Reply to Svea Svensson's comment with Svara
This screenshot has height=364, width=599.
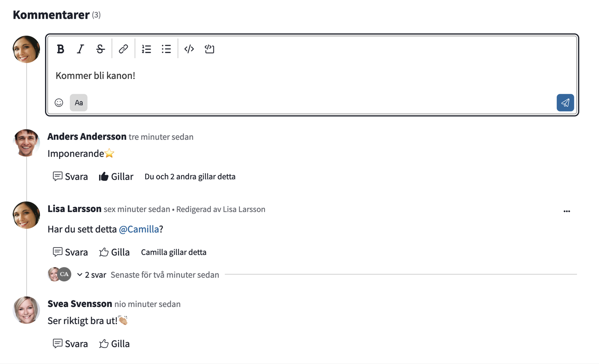tap(70, 344)
